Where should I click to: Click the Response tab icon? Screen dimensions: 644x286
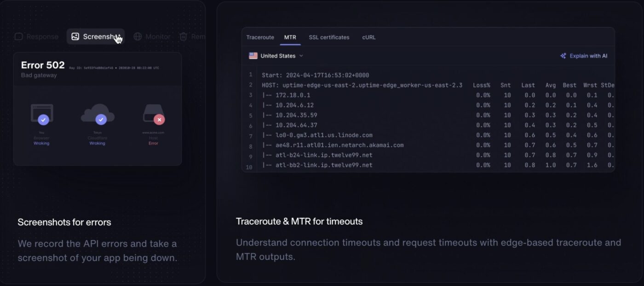coord(19,37)
